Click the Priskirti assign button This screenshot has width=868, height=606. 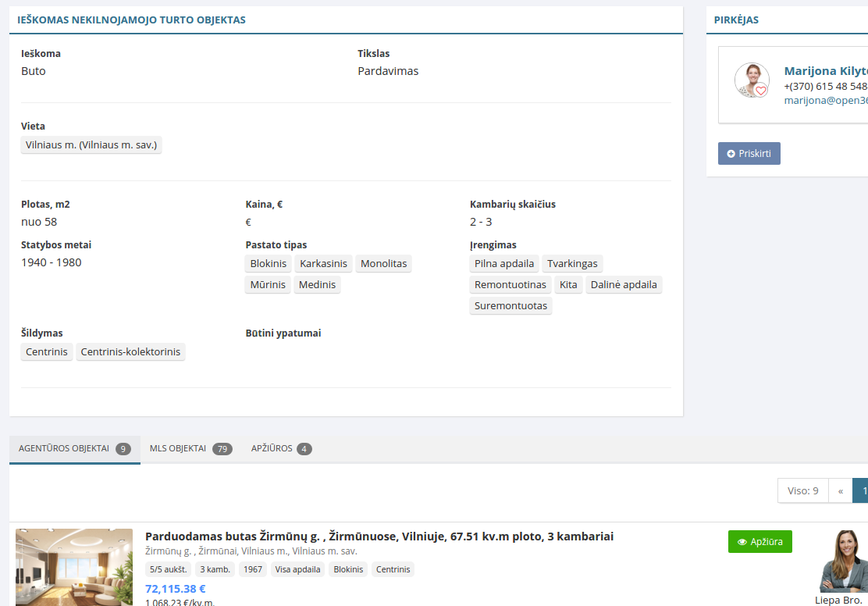click(749, 153)
